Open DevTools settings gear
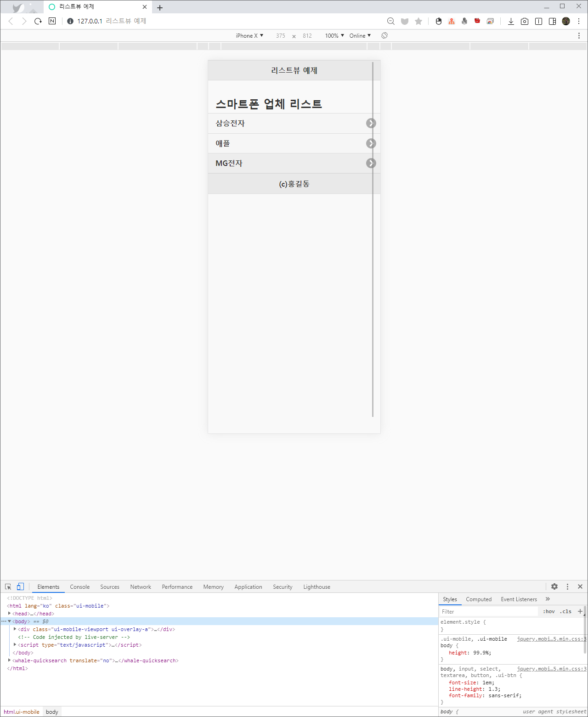 pyautogui.click(x=554, y=586)
